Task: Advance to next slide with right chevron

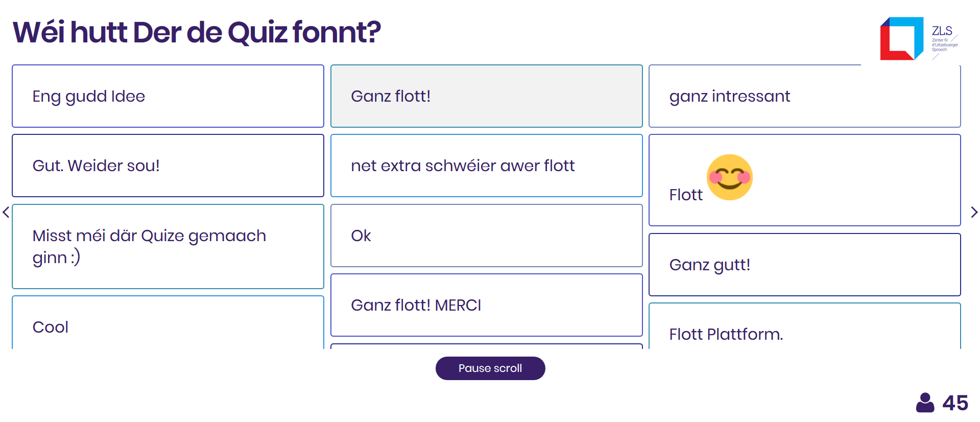Action: coord(974,212)
